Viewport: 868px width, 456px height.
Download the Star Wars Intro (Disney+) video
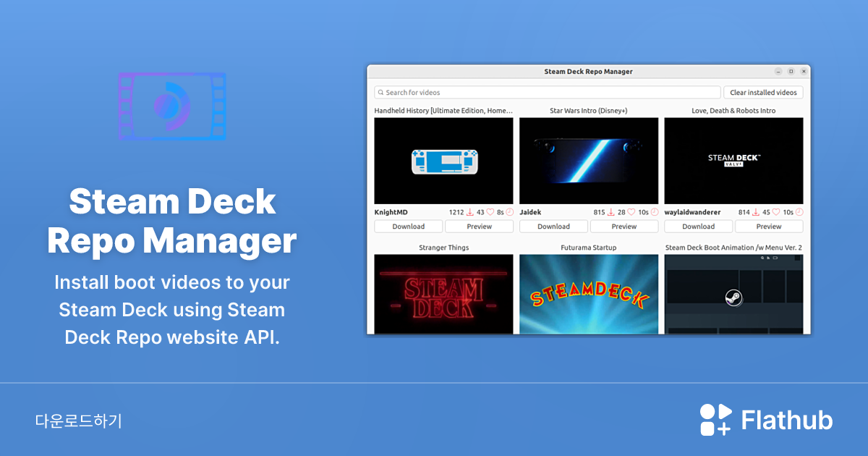tap(553, 226)
